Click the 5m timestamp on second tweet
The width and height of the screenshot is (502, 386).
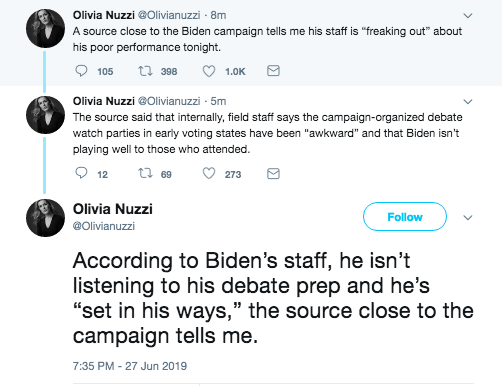(218, 101)
